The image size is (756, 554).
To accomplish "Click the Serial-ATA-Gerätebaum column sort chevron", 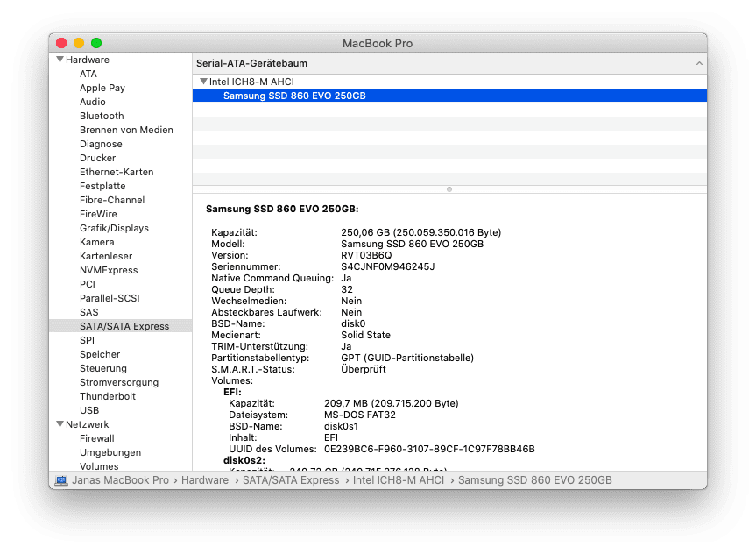I will 699,63.
